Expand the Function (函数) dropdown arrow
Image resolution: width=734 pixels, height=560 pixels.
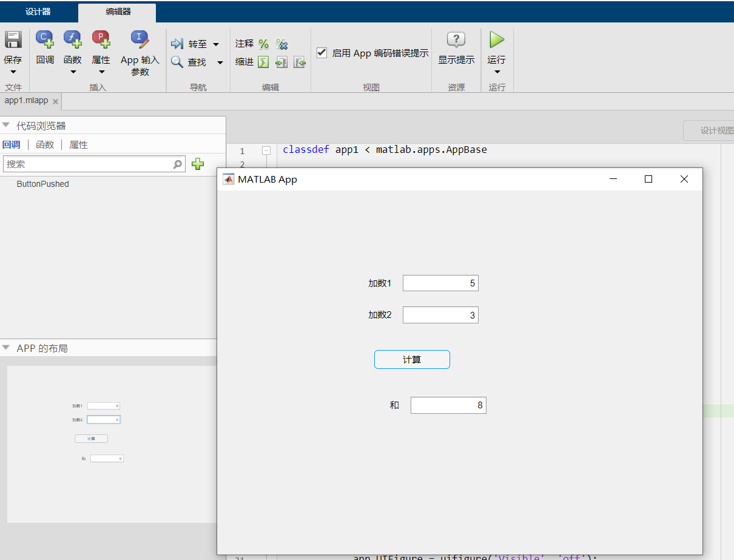[73, 72]
